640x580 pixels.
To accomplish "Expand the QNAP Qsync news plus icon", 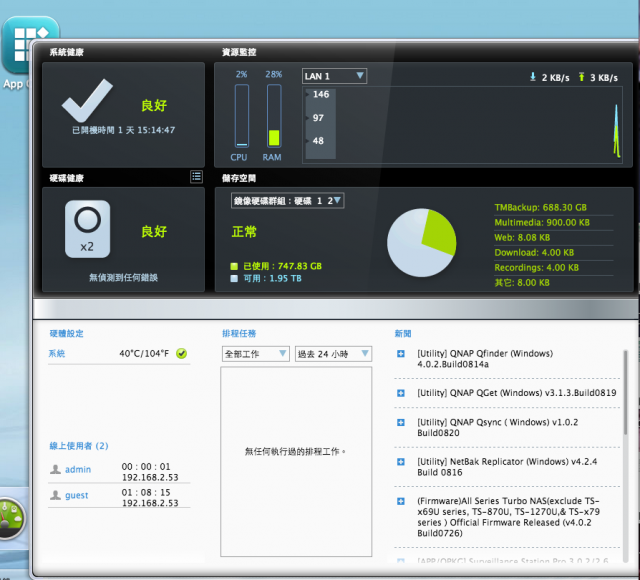I will click(401, 422).
